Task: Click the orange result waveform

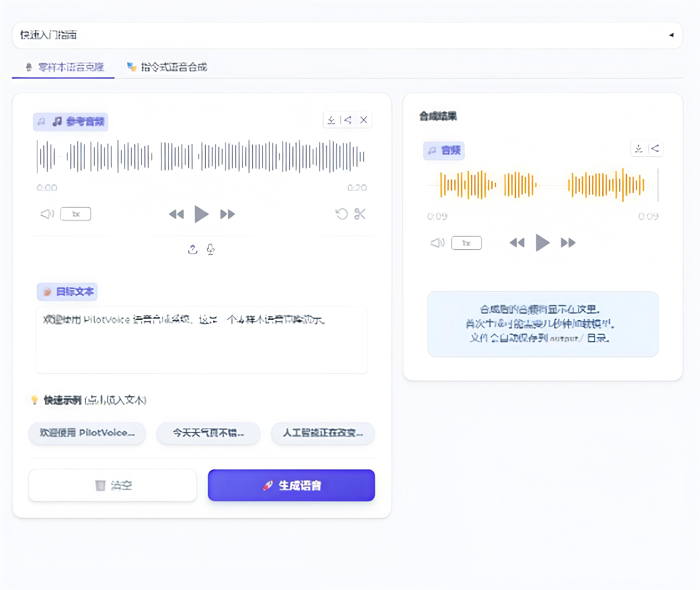Action: tap(542, 185)
